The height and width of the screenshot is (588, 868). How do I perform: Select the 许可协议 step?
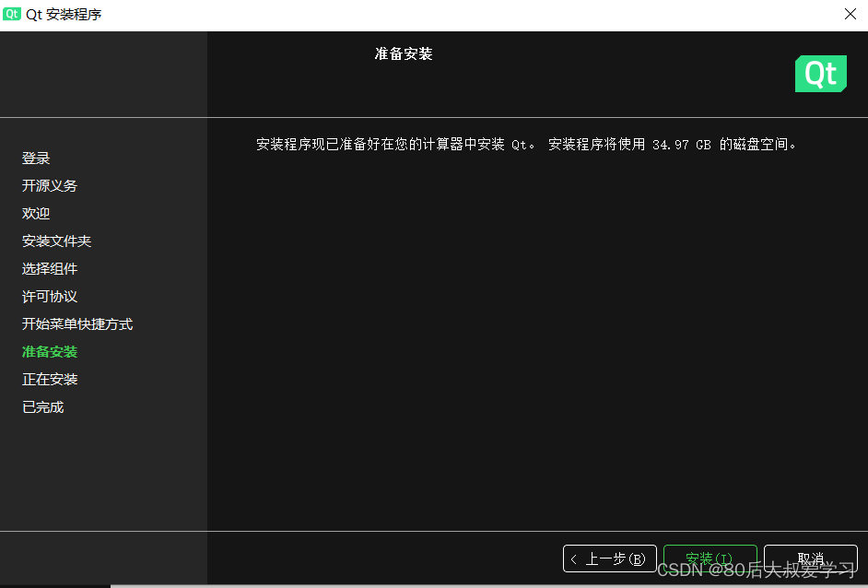point(49,296)
